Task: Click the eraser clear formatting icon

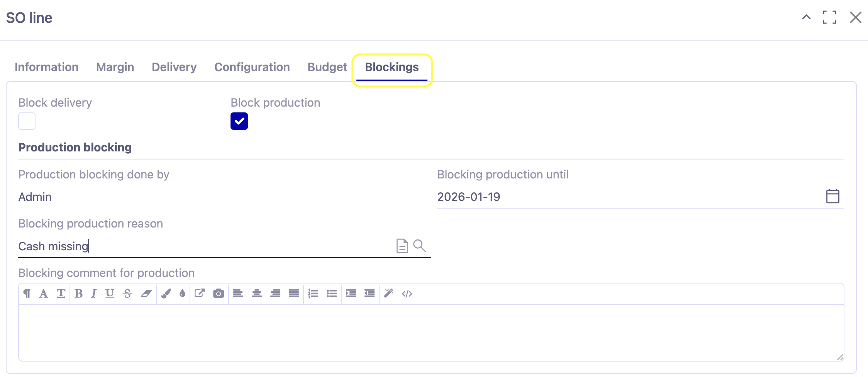Action: 146,294
